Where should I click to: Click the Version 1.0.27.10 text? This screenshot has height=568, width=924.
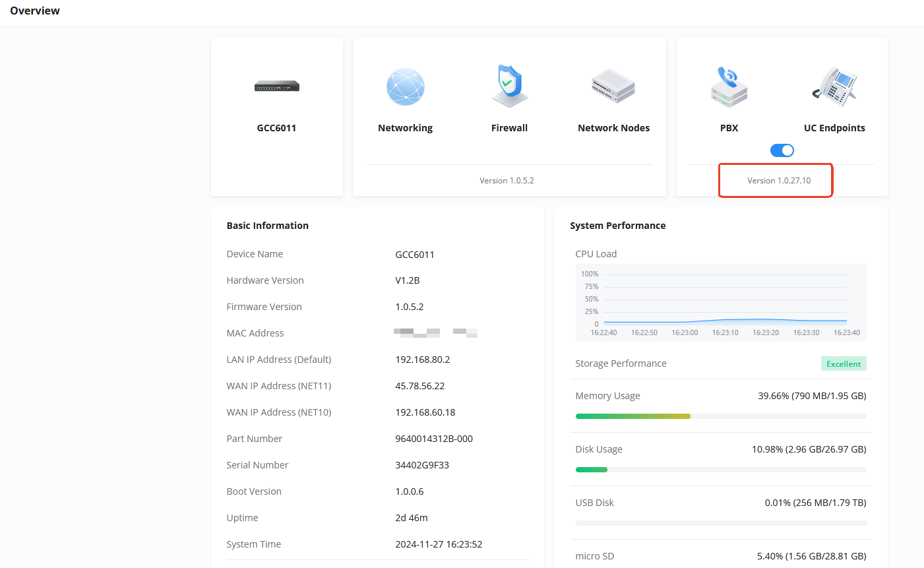click(x=779, y=180)
